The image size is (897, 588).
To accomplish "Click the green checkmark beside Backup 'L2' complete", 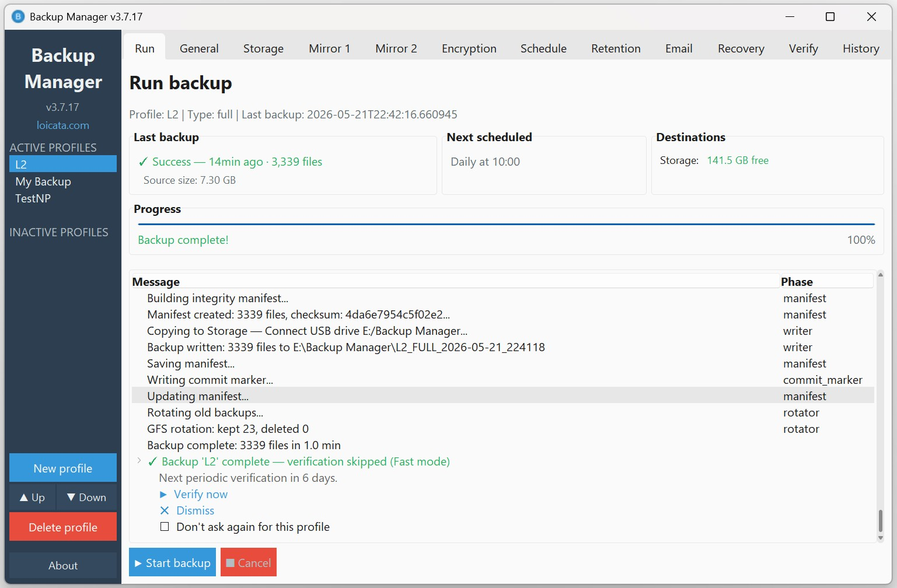I will [x=152, y=462].
